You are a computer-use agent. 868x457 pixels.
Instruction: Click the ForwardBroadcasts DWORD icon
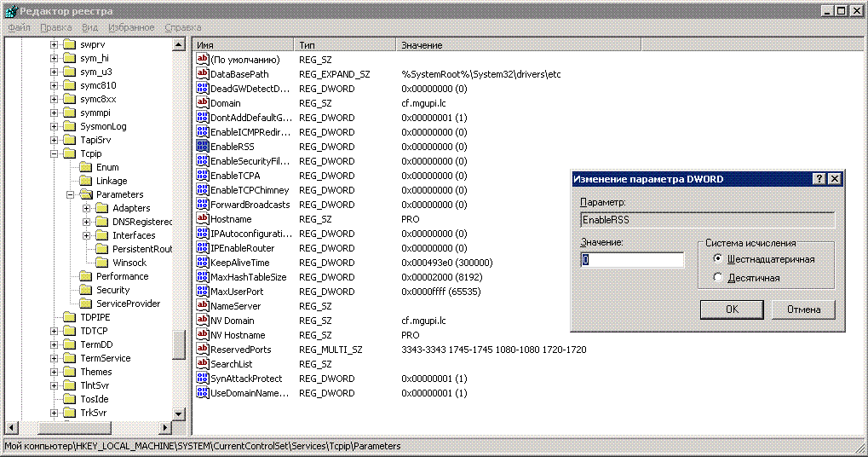[203, 204]
